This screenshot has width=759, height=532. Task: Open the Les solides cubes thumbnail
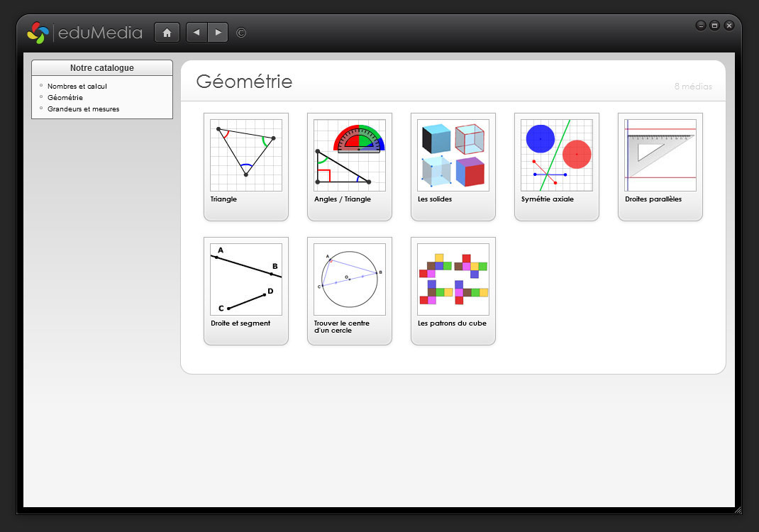[453, 155]
